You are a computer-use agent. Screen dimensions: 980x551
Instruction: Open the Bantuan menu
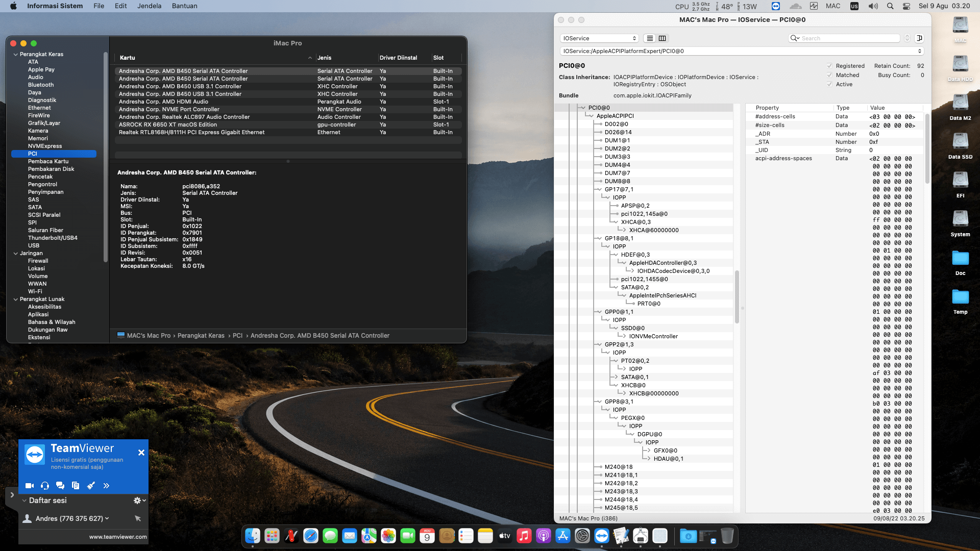coord(184,6)
